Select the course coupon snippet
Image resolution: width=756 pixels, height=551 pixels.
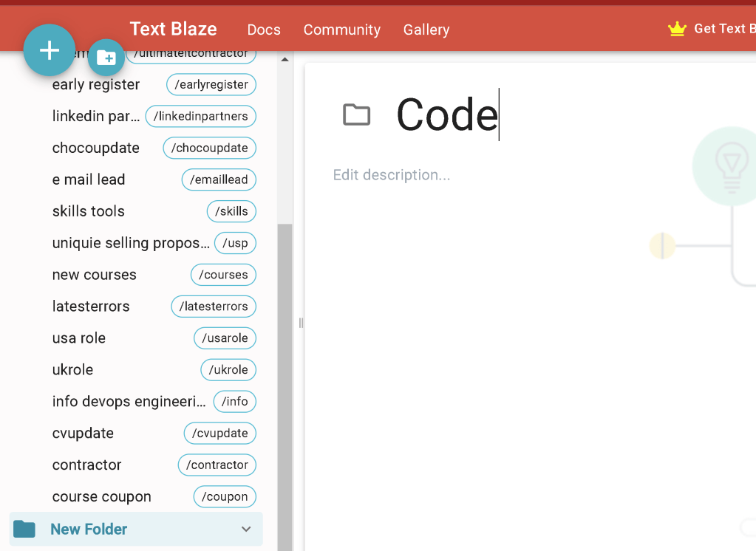tap(102, 497)
